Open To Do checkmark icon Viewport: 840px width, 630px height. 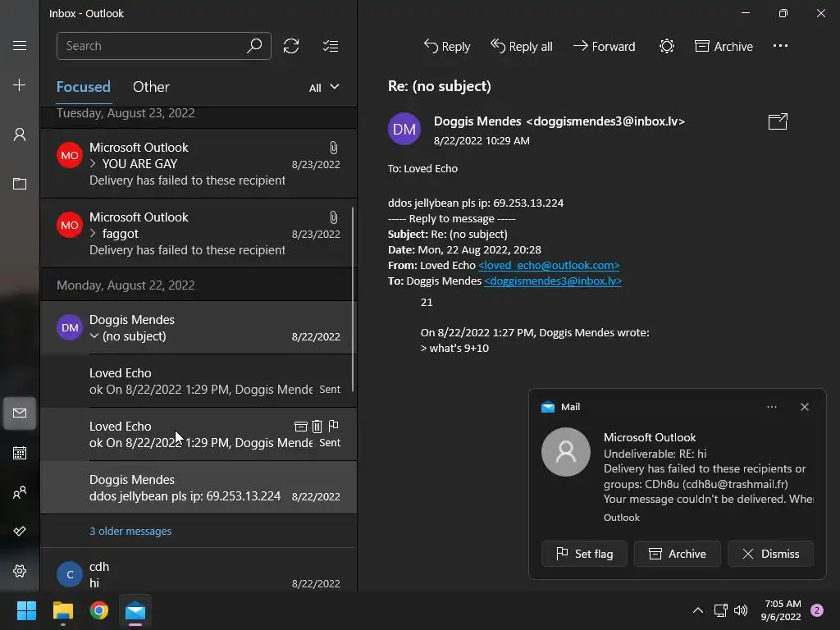[x=20, y=531]
